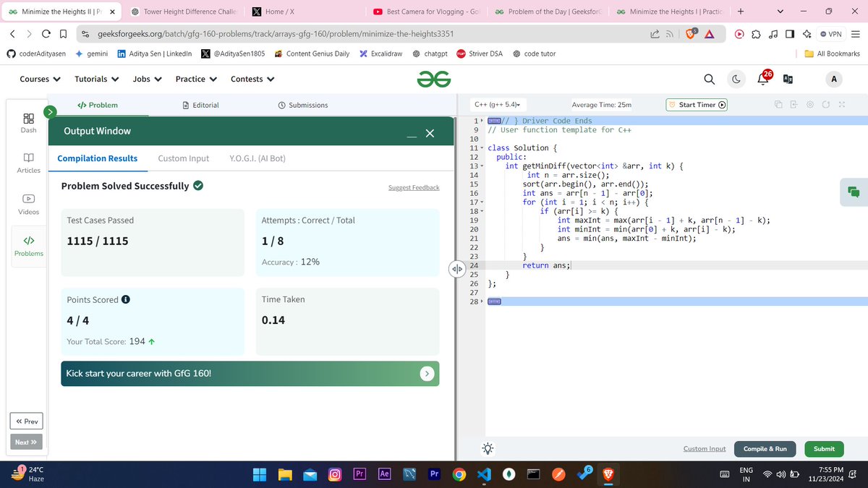Close the Output Window
The height and width of the screenshot is (488, 868).
(x=429, y=133)
